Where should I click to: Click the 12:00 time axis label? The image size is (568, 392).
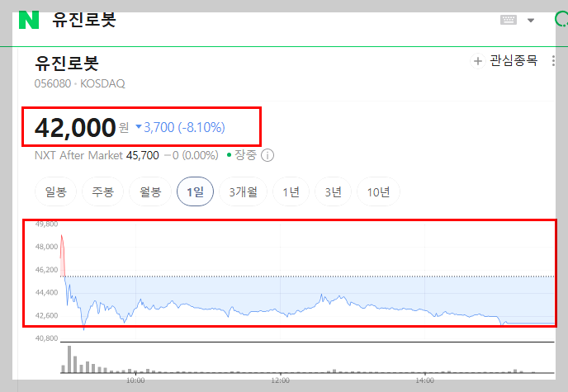point(280,380)
